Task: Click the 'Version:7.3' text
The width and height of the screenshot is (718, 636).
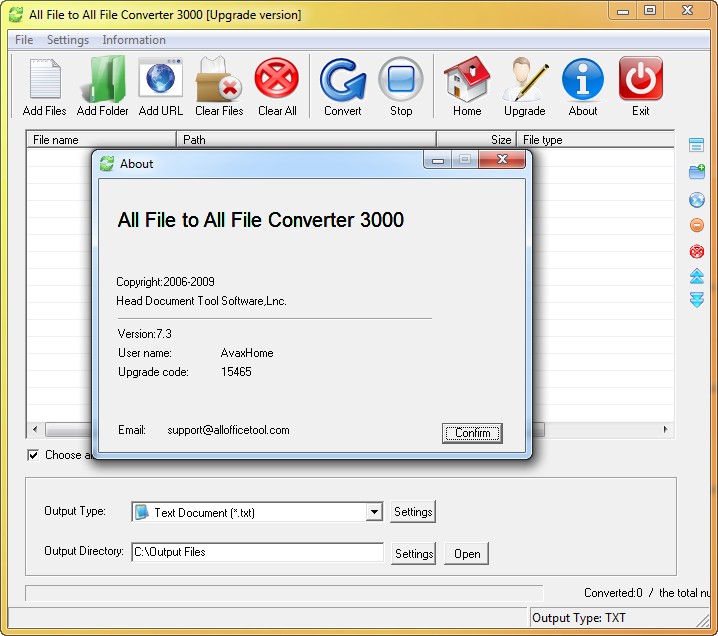Action: tap(144, 334)
